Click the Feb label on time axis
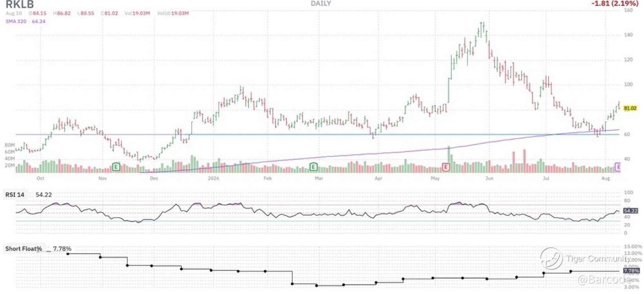 pos(267,178)
